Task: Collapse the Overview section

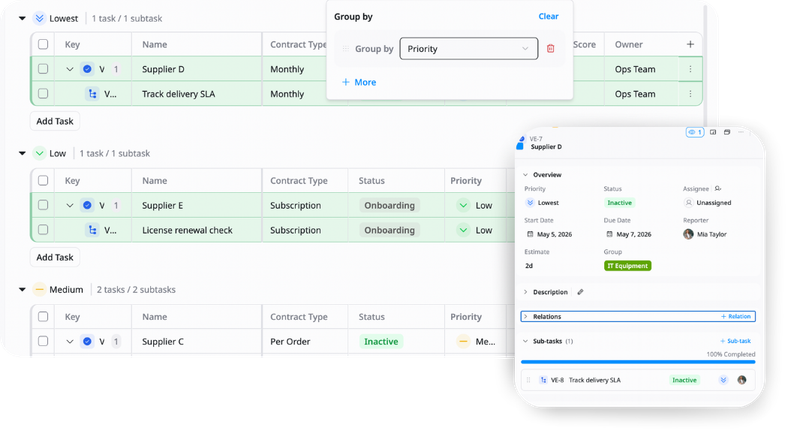Action: coord(526,175)
